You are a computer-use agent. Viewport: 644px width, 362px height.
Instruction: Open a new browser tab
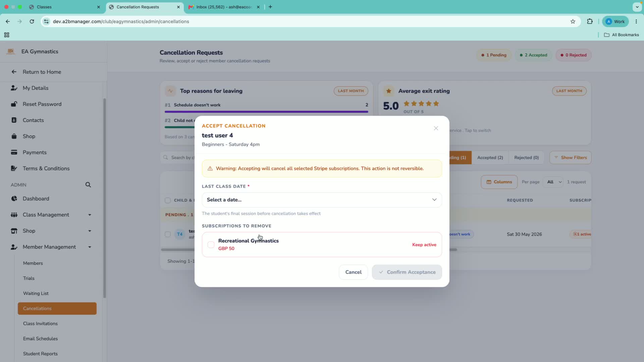click(x=270, y=7)
